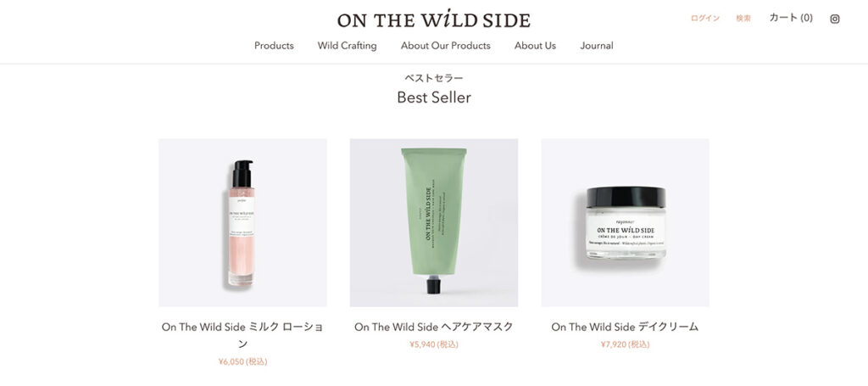The image size is (868, 386).
Task: Select the green hair care mask tube image
Action: (x=434, y=222)
